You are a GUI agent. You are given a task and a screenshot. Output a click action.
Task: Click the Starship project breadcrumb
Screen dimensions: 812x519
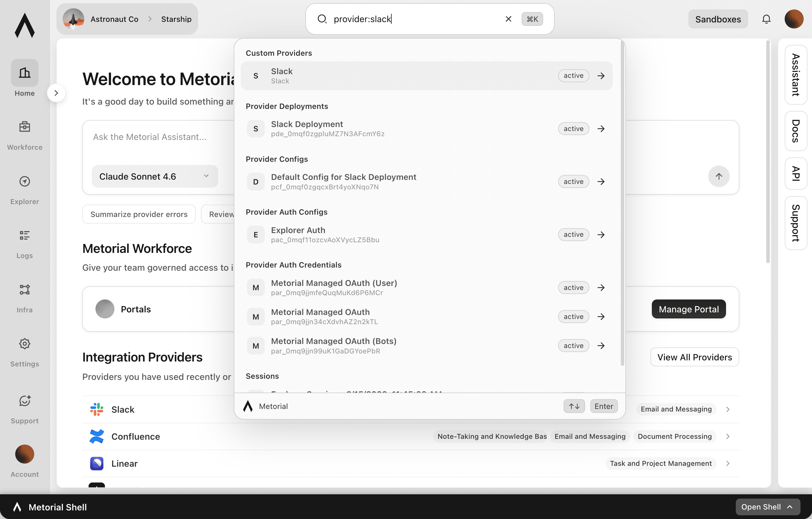[176, 19]
